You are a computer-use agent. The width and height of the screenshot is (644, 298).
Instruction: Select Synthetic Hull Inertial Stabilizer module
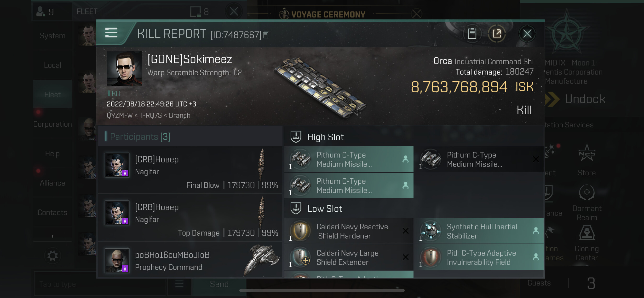478,231
